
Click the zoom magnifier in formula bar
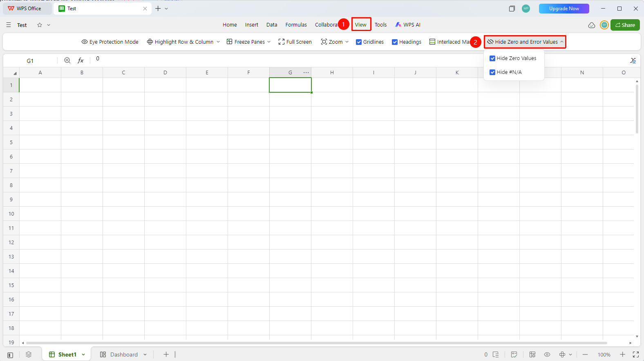67,60
